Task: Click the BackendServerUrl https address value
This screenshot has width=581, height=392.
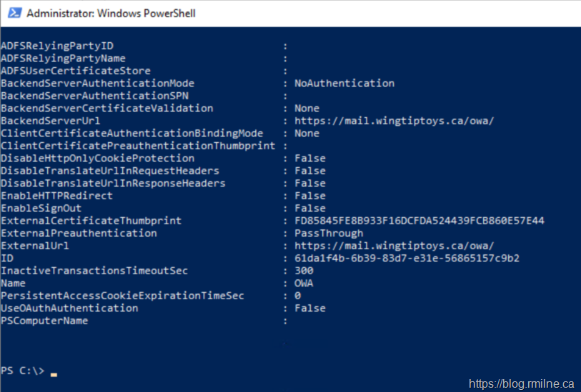Action: click(394, 121)
